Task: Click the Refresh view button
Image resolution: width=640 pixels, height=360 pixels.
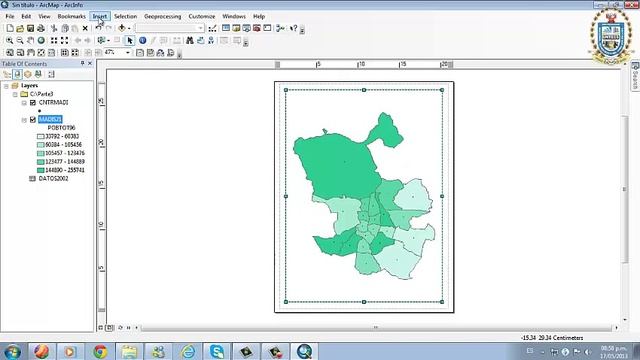Action: pyautogui.click(x=120, y=328)
